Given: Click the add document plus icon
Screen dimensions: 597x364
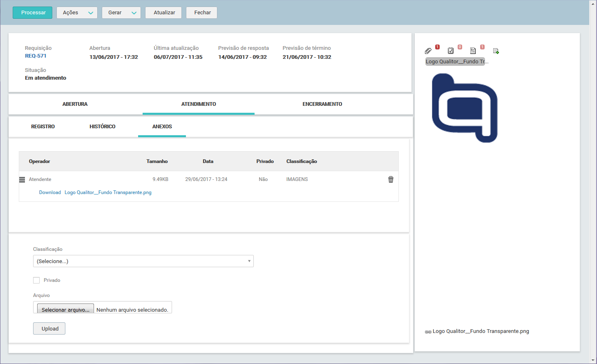Looking at the screenshot, I should [x=496, y=51].
